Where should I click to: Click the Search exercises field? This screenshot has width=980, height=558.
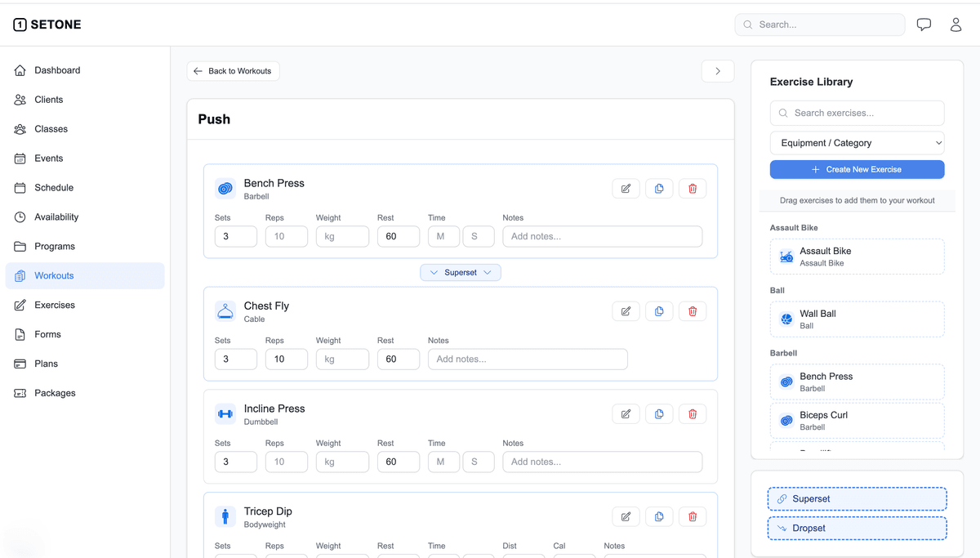click(x=857, y=113)
